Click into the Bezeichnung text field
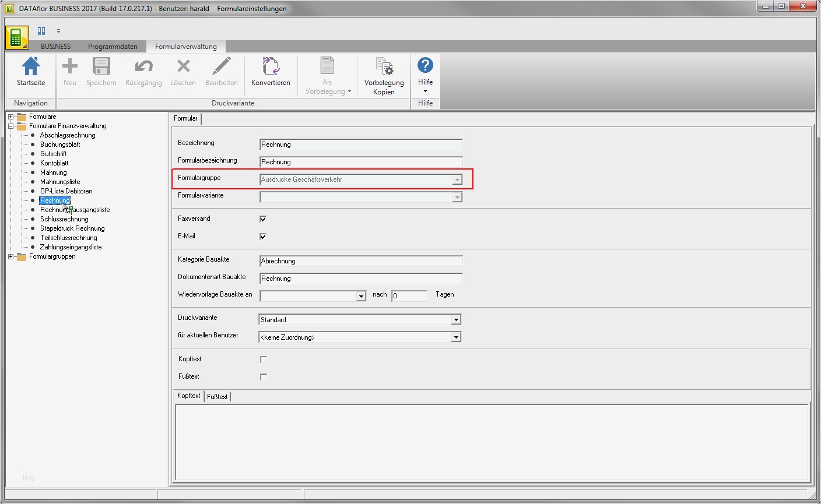The image size is (821, 504). pos(361,144)
